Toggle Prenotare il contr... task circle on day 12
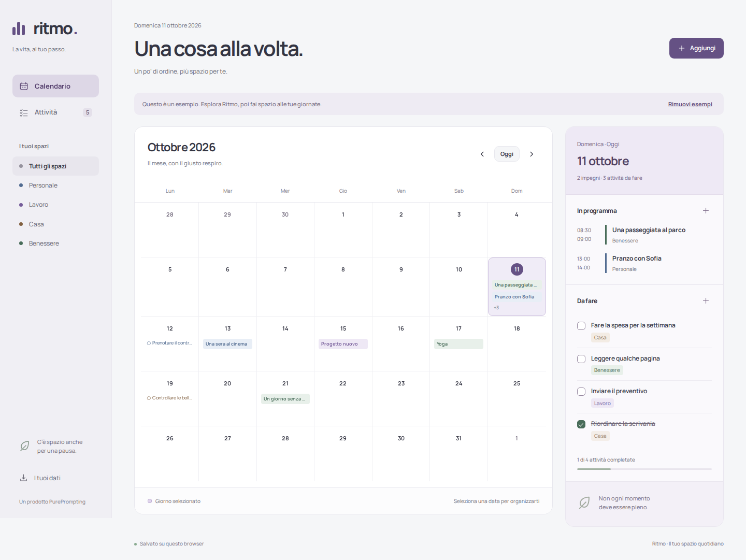Viewport: 746px width, 560px height. 149,343
